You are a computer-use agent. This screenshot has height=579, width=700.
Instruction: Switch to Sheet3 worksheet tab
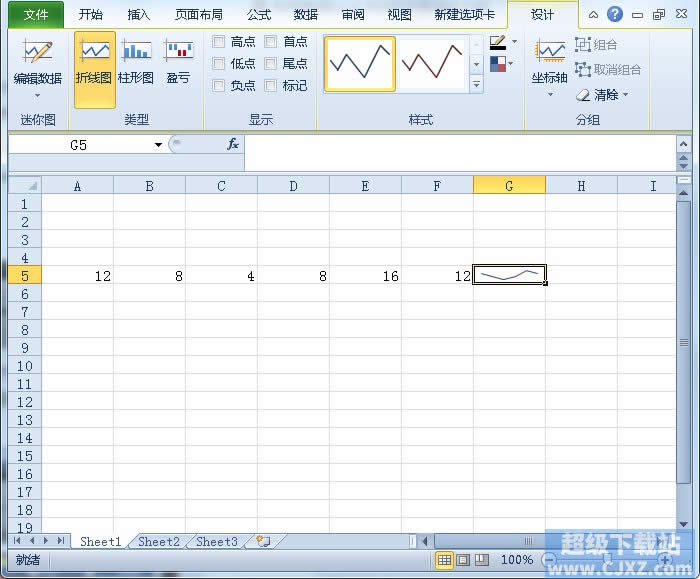click(217, 542)
